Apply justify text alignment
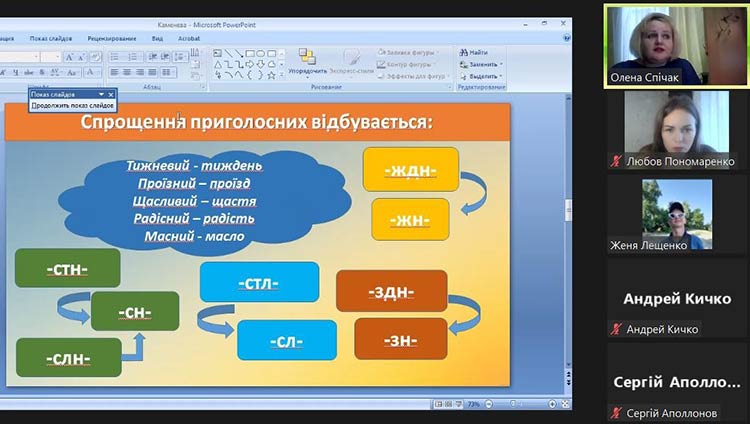The height and width of the screenshot is (424, 750). click(152, 72)
